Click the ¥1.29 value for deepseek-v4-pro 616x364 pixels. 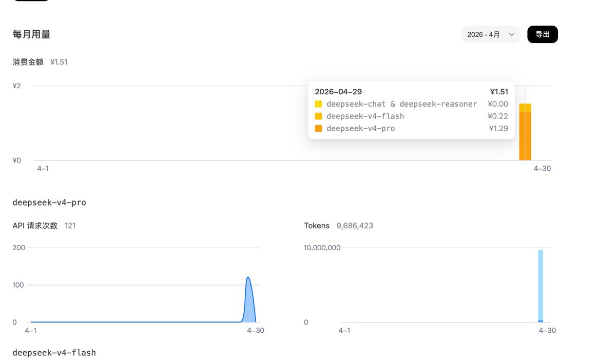pos(498,129)
